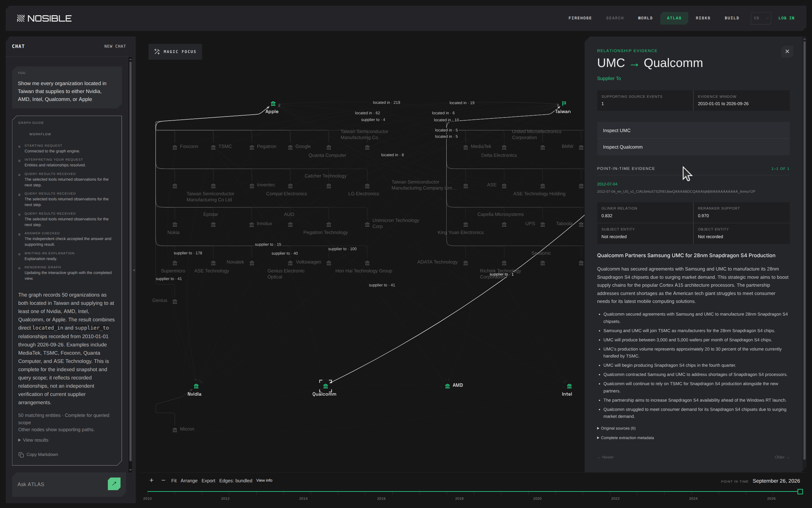Select the MediaTek node icon
Viewport: 812px width, 508px height.
click(x=466, y=148)
